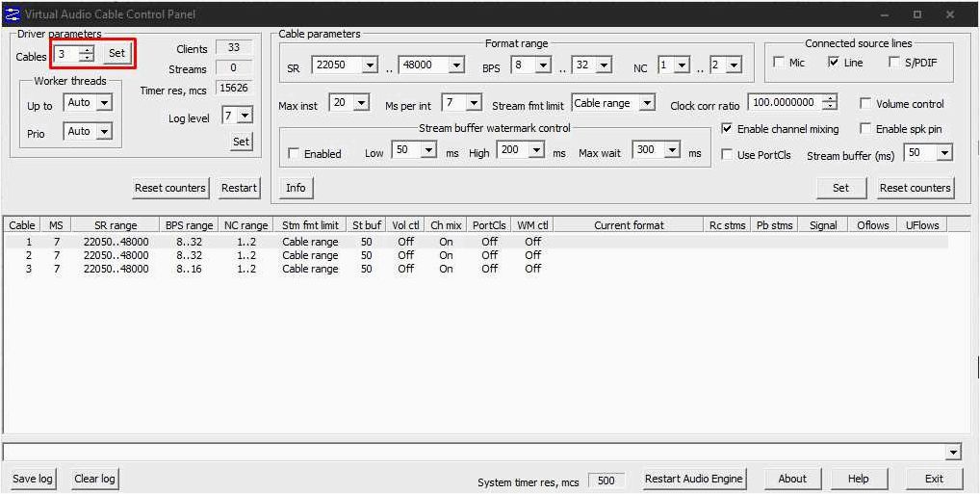980x494 pixels.
Task: Click the Cables count input field
Action: [67, 54]
